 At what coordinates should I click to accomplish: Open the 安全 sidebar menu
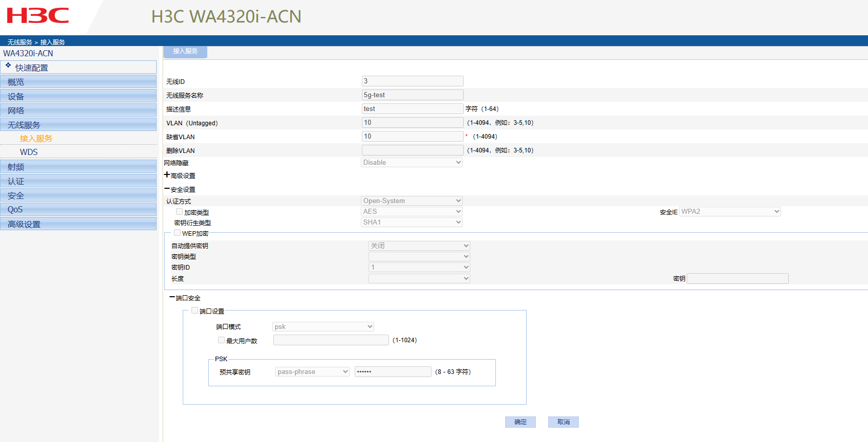78,195
